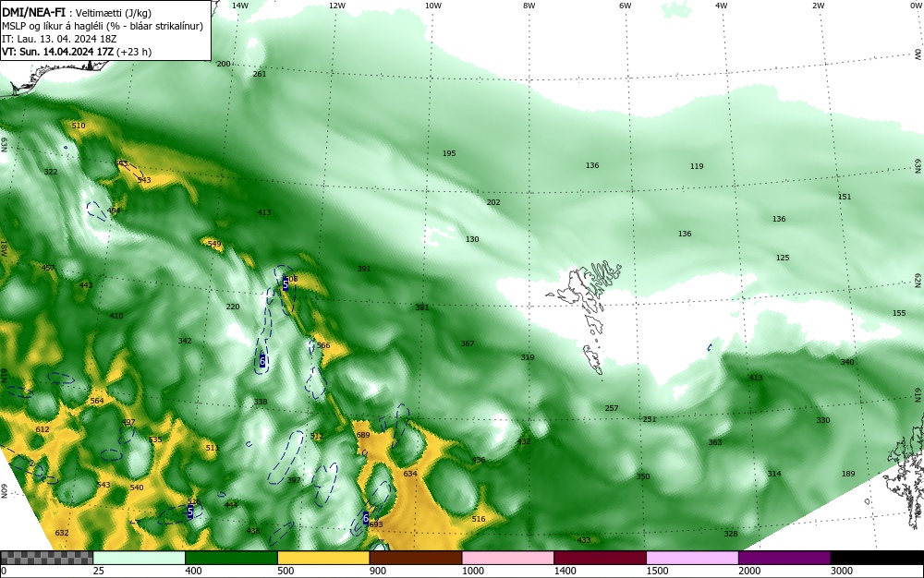The height and width of the screenshot is (578, 924).
Task: Click the 'IT: Lau. 13. 04. 2024 18Z' line
Action: click(59, 39)
